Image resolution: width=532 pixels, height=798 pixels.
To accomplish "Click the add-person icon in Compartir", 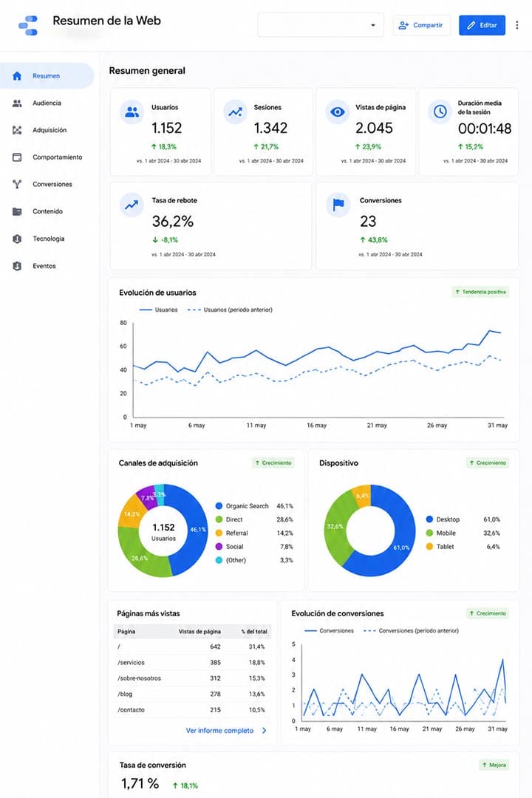I will coord(403,25).
